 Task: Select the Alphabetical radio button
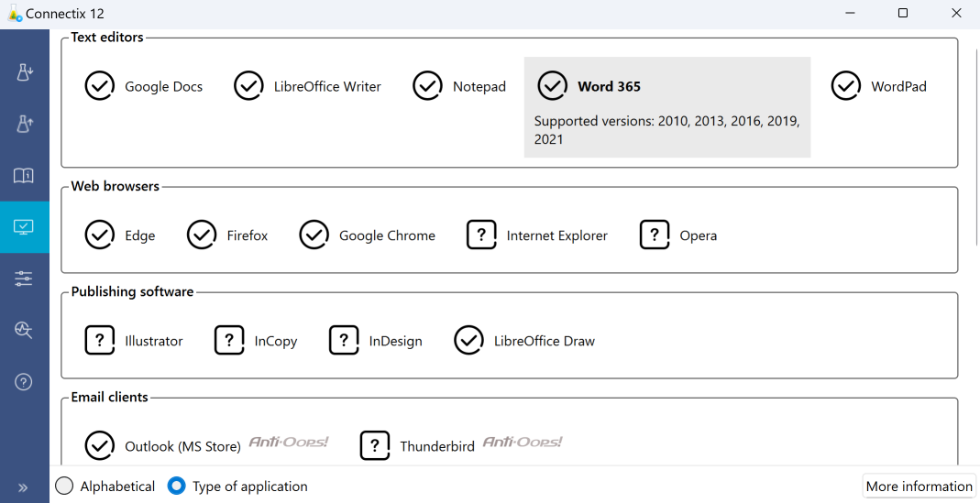64,487
